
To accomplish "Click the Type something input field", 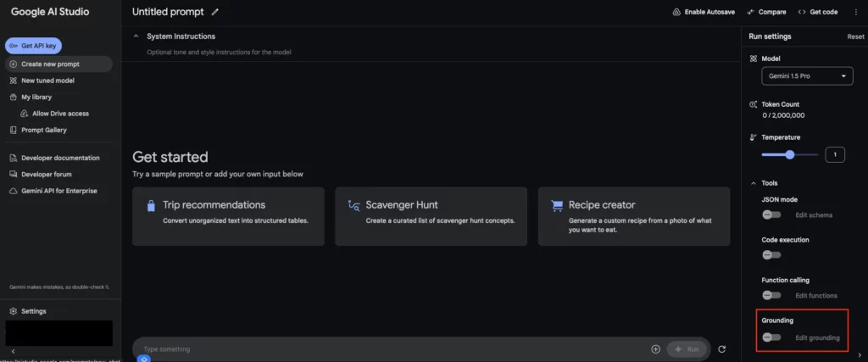I will 393,349.
